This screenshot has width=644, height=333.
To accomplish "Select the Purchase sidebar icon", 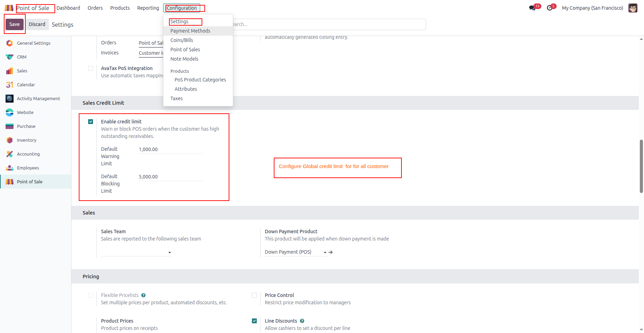I will [x=9, y=126].
